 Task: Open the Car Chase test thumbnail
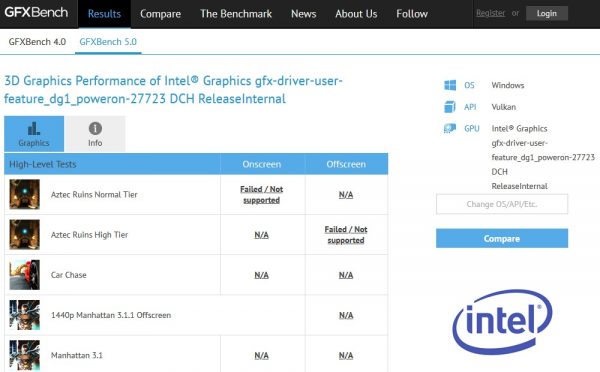click(24, 275)
